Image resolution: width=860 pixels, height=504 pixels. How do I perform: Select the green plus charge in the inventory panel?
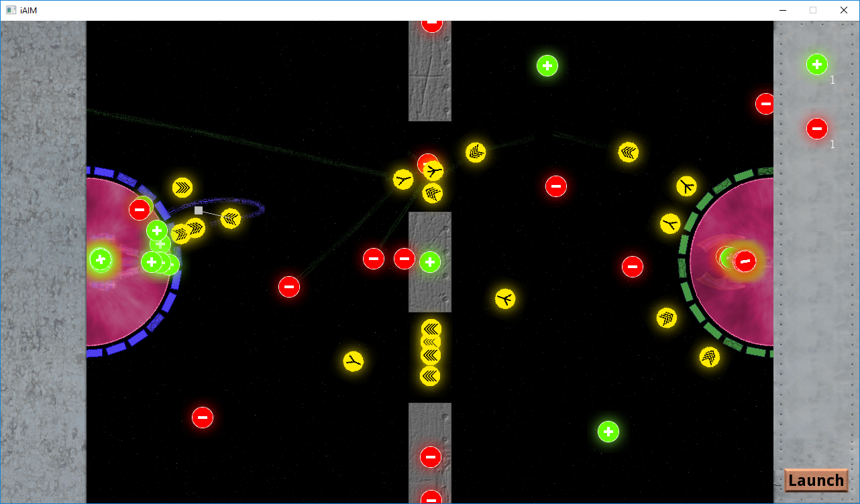click(x=816, y=64)
